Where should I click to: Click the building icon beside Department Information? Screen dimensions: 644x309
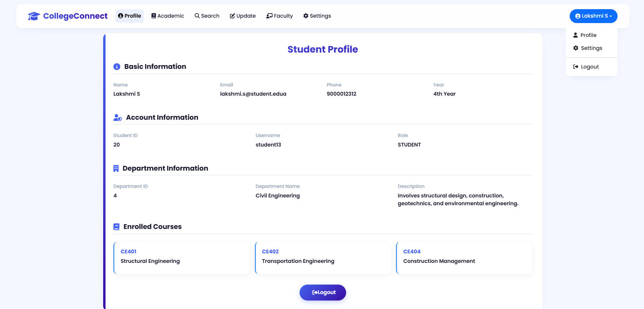pyautogui.click(x=116, y=169)
